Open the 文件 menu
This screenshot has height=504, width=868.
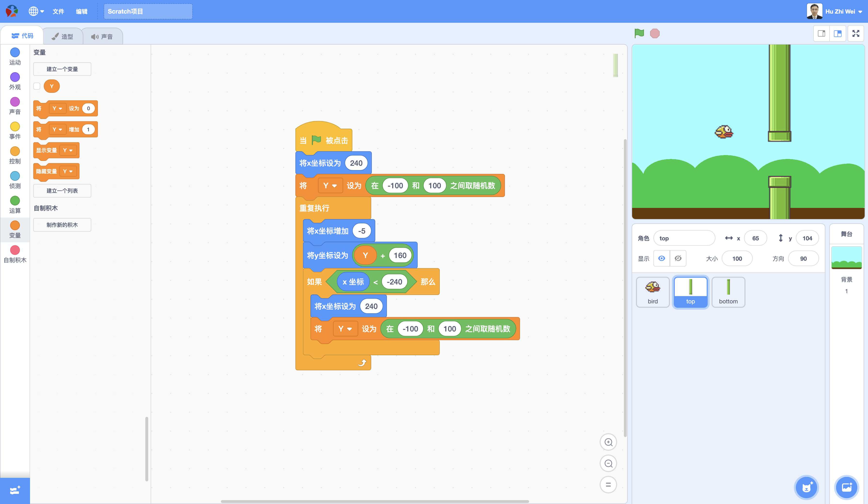click(x=58, y=11)
